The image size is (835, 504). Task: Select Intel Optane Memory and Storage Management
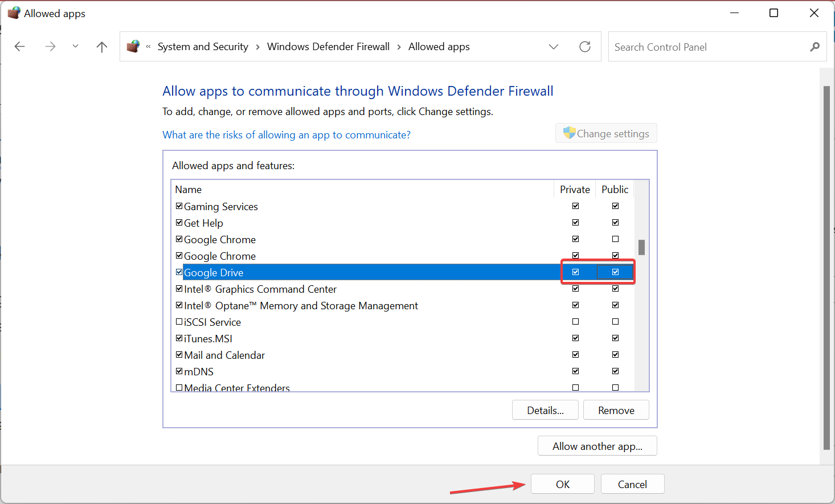(301, 306)
